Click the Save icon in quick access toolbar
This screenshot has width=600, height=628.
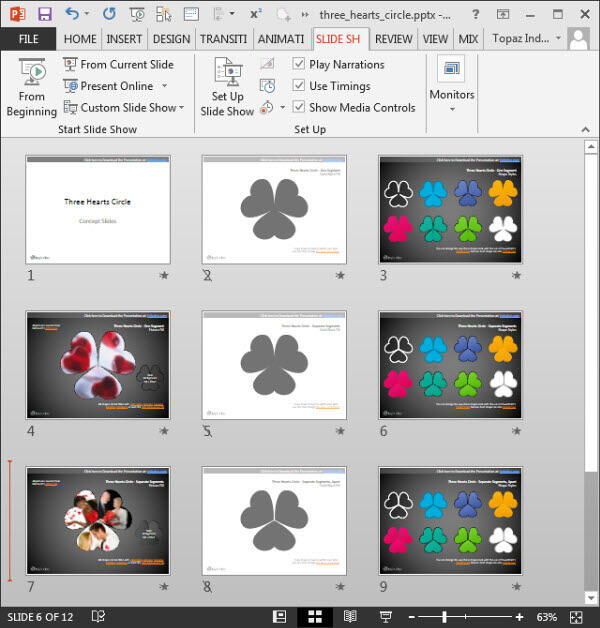44,14
